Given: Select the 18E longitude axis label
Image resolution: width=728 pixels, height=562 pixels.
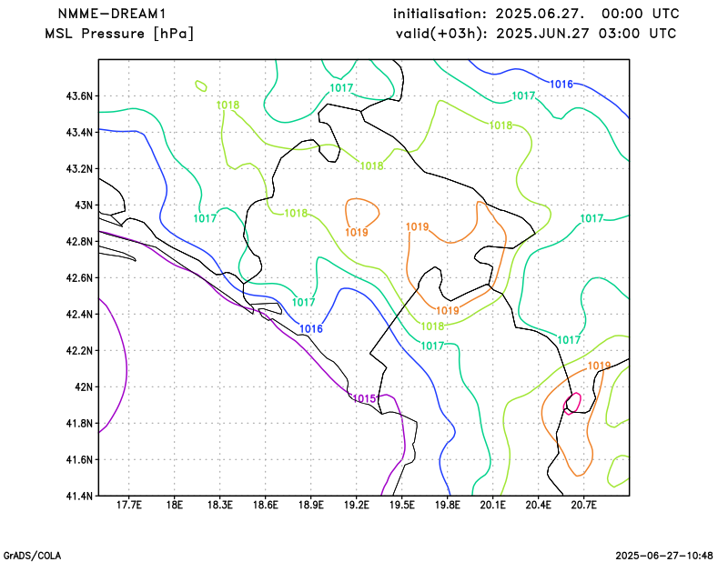Looking at the screenshot, I should (174, 505).
